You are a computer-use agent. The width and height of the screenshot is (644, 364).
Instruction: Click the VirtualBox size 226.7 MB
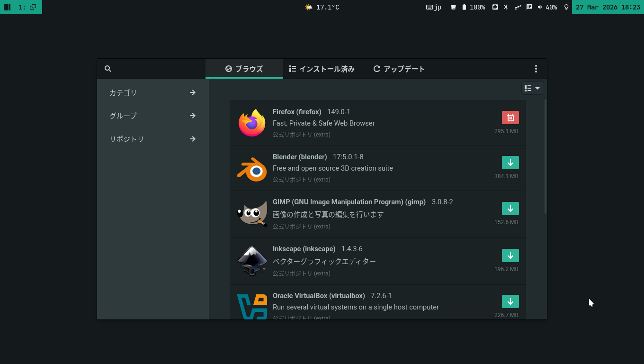coord(506,315)
